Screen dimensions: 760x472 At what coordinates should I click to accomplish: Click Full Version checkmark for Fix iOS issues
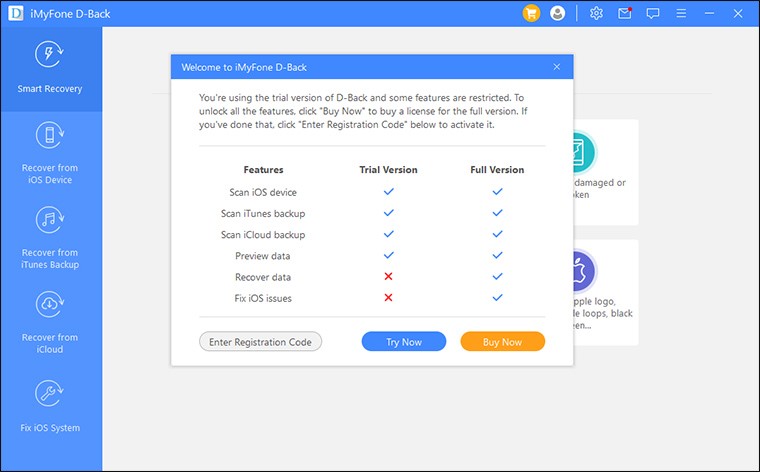click(497, 298)
